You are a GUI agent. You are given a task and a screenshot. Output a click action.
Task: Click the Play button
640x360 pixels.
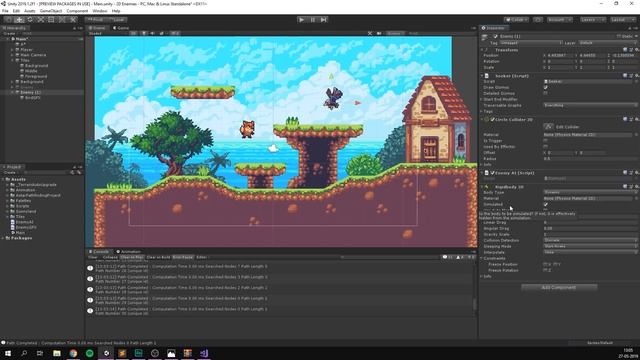301,20
